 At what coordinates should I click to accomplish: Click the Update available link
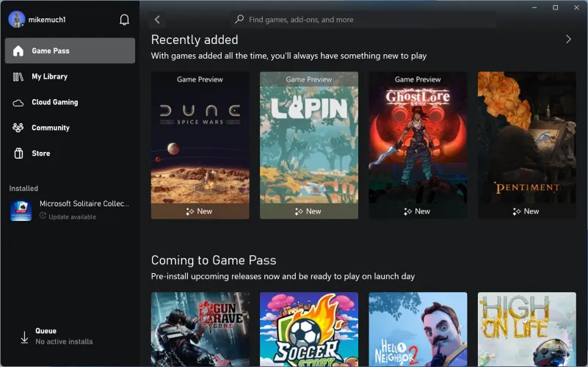coord(72,217)
